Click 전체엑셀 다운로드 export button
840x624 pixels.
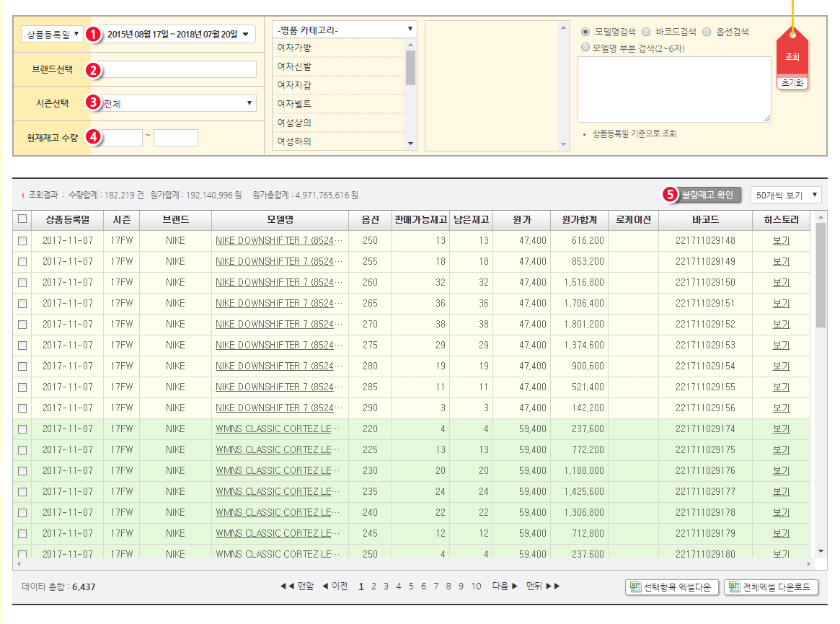772,587
